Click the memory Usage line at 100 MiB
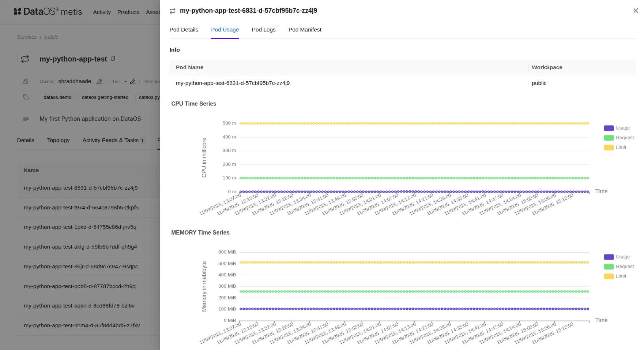Image resolution: width=644 pixels, height=350 pixels. [414, 309]
